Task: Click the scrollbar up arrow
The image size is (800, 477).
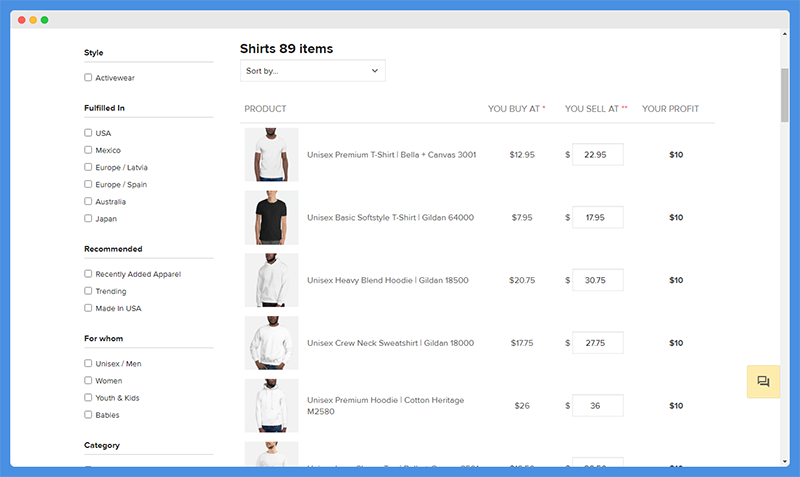Action: 784,34
